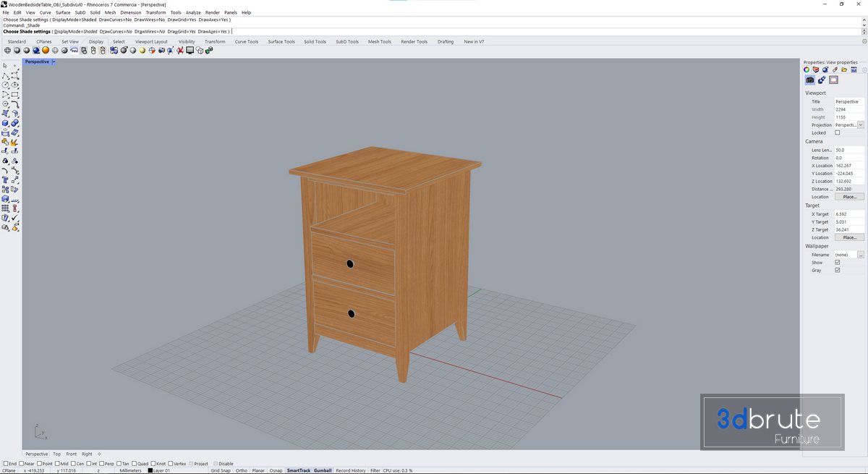Enable the End object snap

[x=7, y=463]
